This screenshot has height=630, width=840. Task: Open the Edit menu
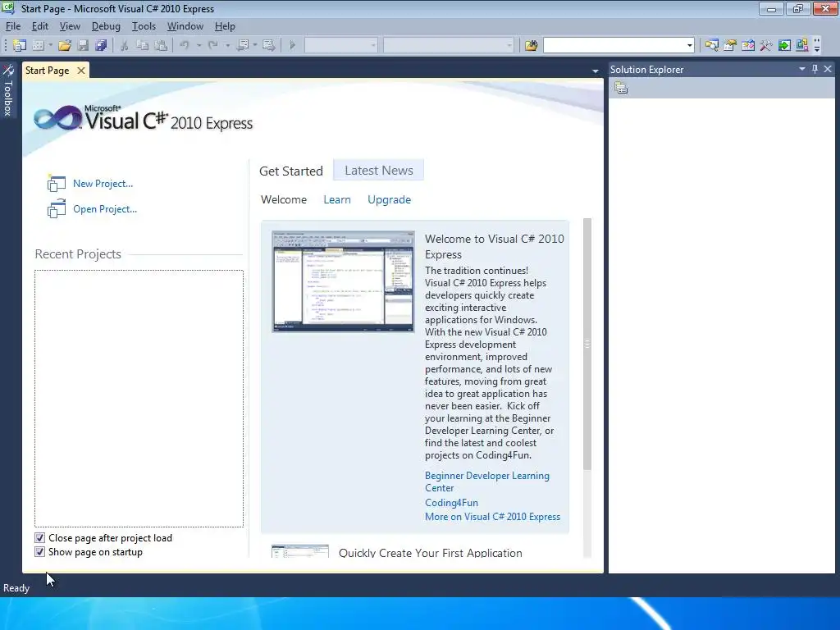pos(39,26)
